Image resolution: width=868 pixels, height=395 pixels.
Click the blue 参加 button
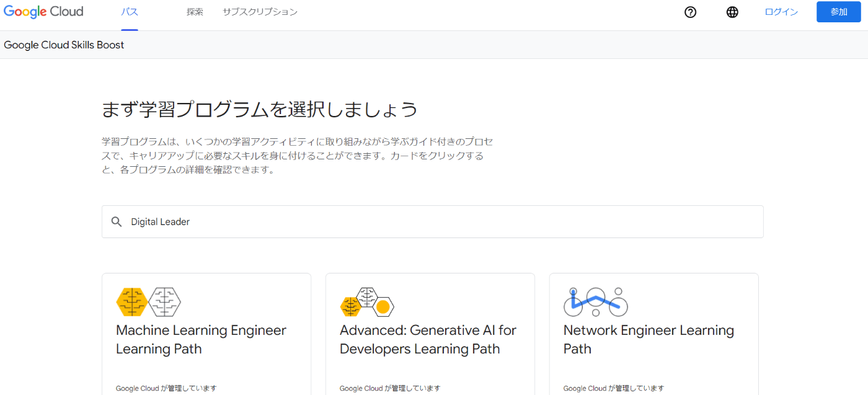coord(838,12)
